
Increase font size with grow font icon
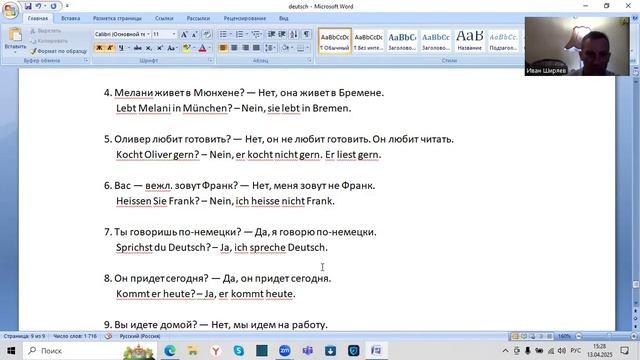184,34
